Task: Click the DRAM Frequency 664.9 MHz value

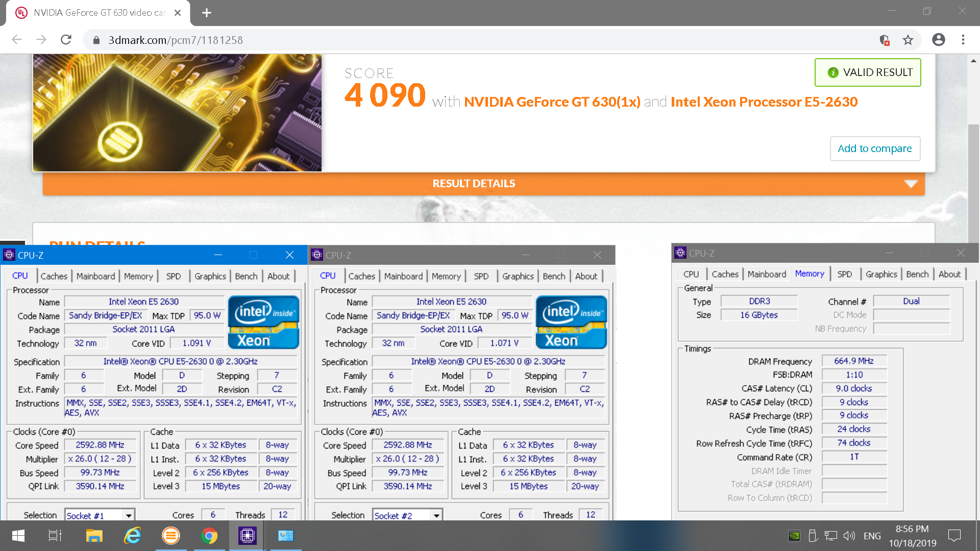Action: pyautogui.click(x=854, y=361)
